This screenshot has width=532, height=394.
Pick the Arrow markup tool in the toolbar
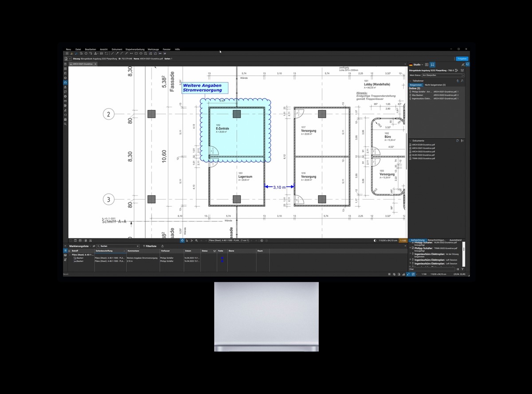[117, 53]
